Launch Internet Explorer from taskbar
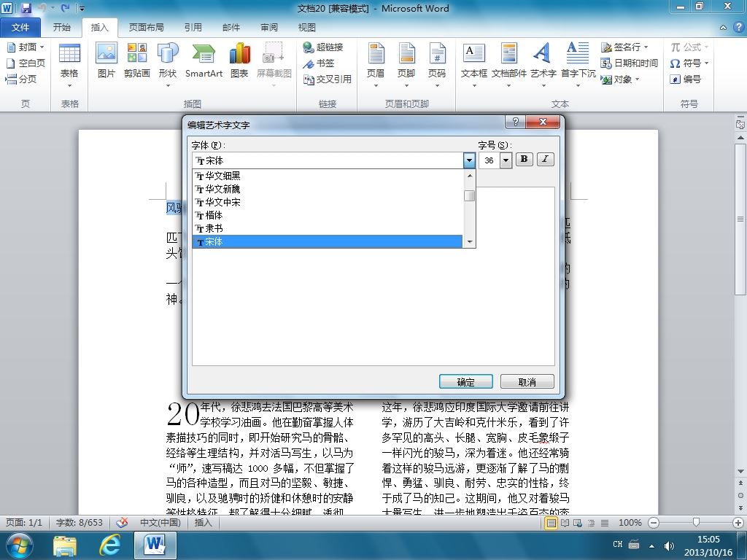The width and height of the screenshot is (747, 560). (x=109, y=545)
